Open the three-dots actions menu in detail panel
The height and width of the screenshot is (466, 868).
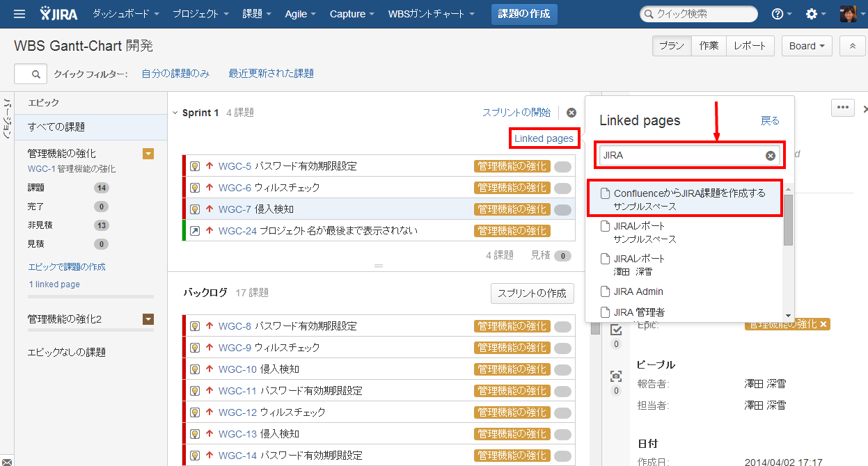(x=843, y=108)
